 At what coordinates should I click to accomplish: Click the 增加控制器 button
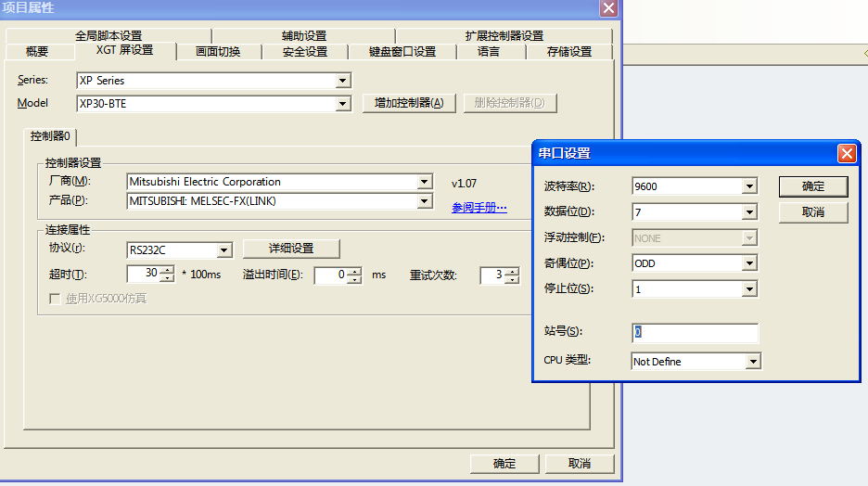click(409, 103)
